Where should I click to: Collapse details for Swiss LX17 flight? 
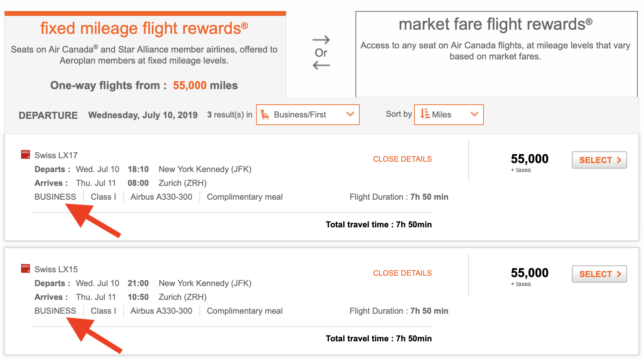(x=402, y=159)
